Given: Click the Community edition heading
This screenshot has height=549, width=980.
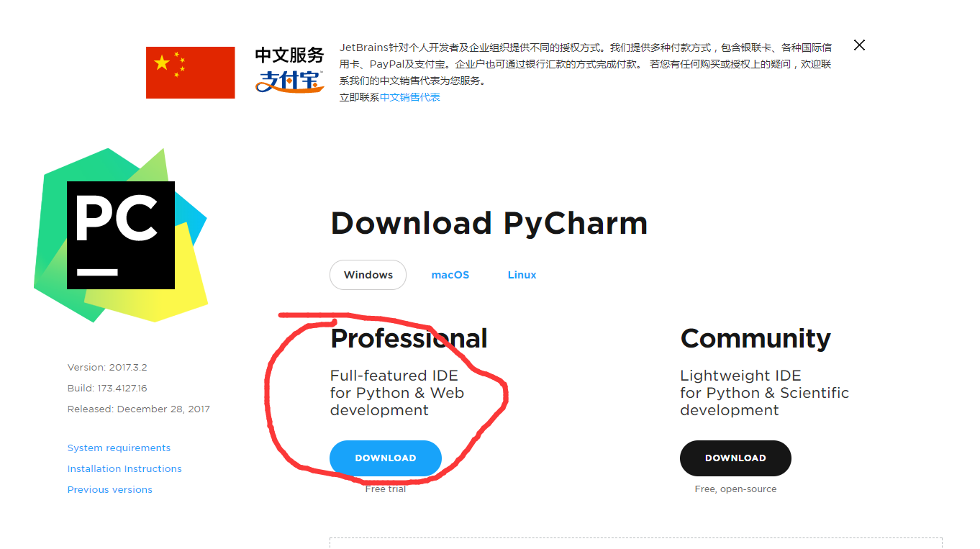Looking at the screenshot, I should pos(756,338).
